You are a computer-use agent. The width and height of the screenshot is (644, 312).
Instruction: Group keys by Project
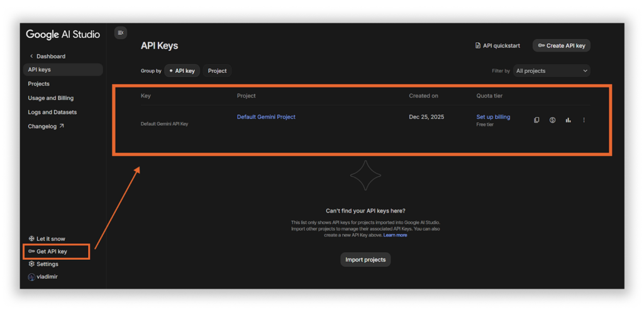click(217, 71)
